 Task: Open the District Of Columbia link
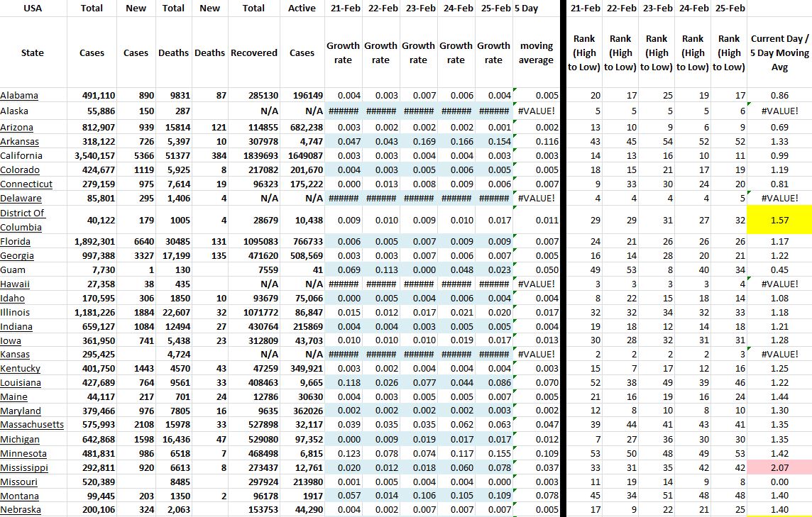pyautogui.click(x=22, y=220)
